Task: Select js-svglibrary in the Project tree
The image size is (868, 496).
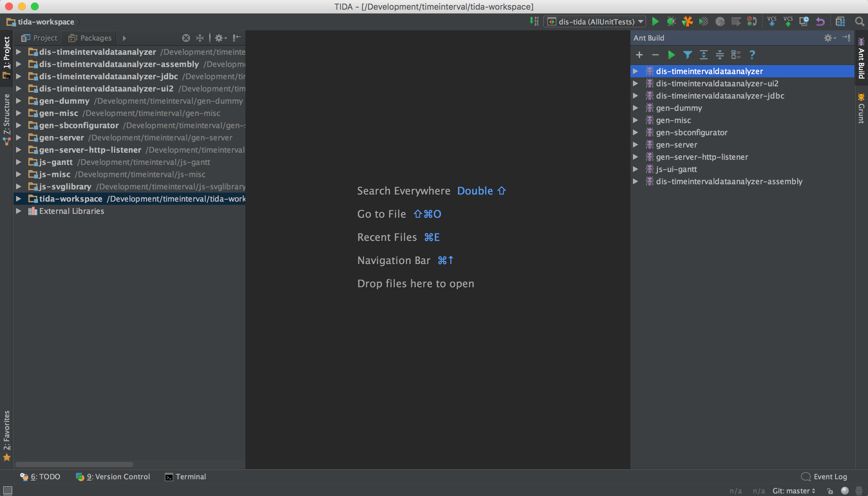Action: pyautogui.click(x=129, y=186)
